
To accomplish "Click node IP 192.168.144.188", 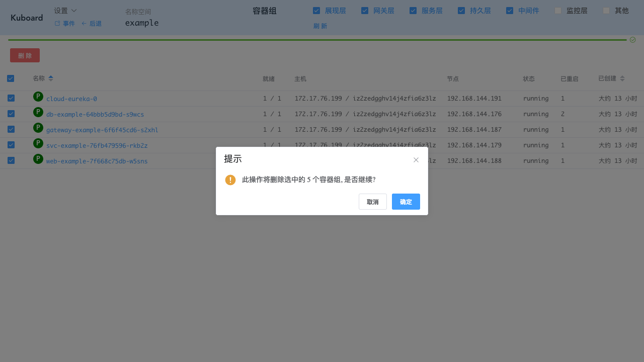I will (474, 161).
